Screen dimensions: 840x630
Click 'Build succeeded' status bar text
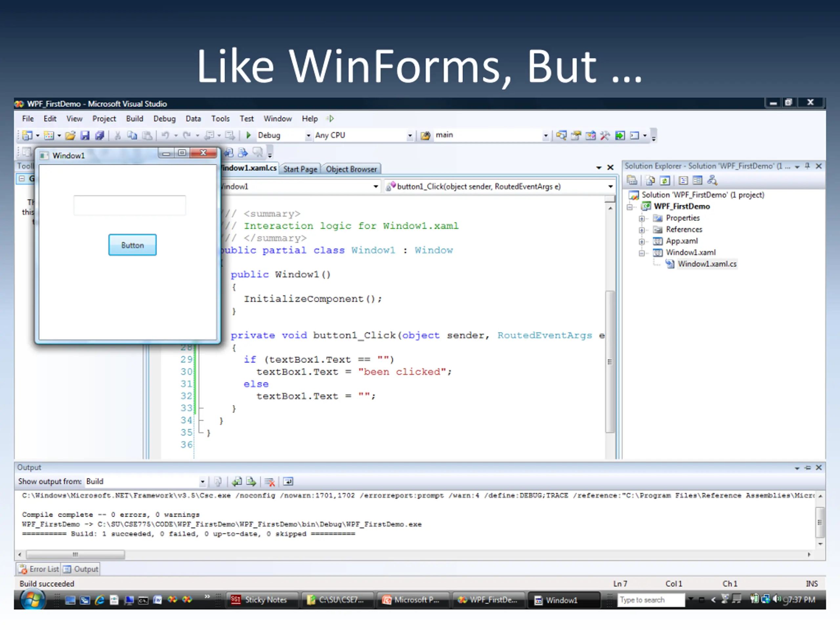tap(47, 584)
